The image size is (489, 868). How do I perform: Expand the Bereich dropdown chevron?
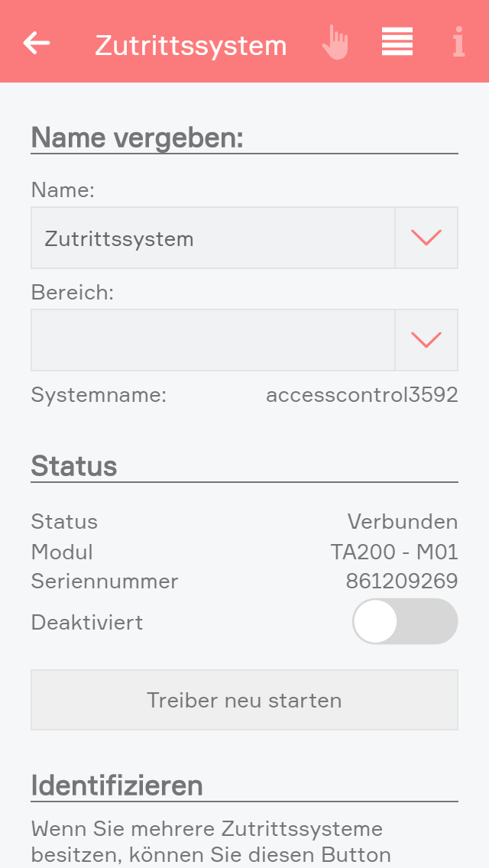426,340
